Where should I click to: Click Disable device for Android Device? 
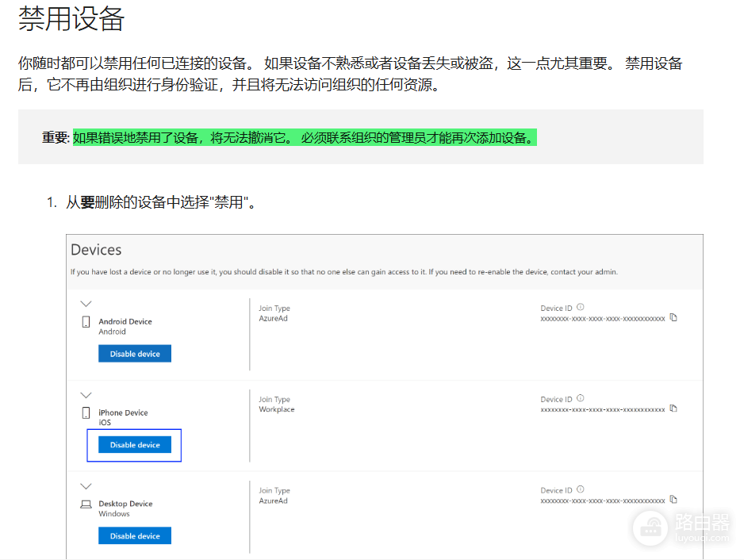(135, 354)
